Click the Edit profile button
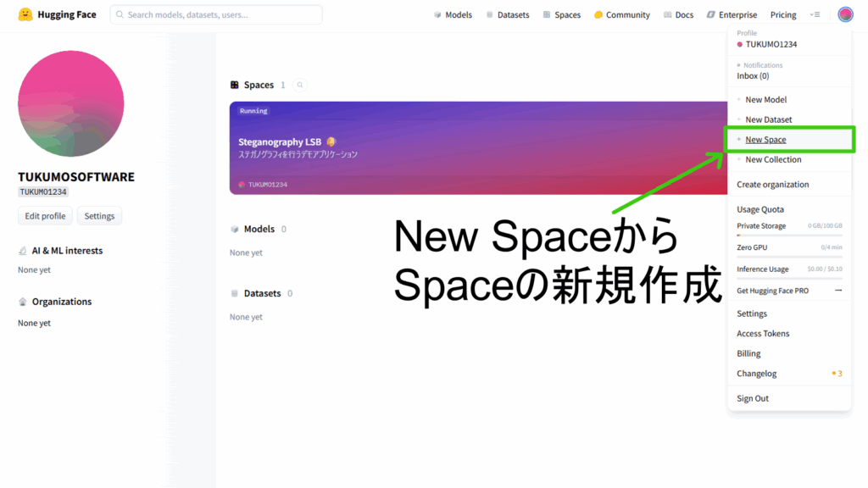This screenshot has width=868, height=488. point(44,215)
